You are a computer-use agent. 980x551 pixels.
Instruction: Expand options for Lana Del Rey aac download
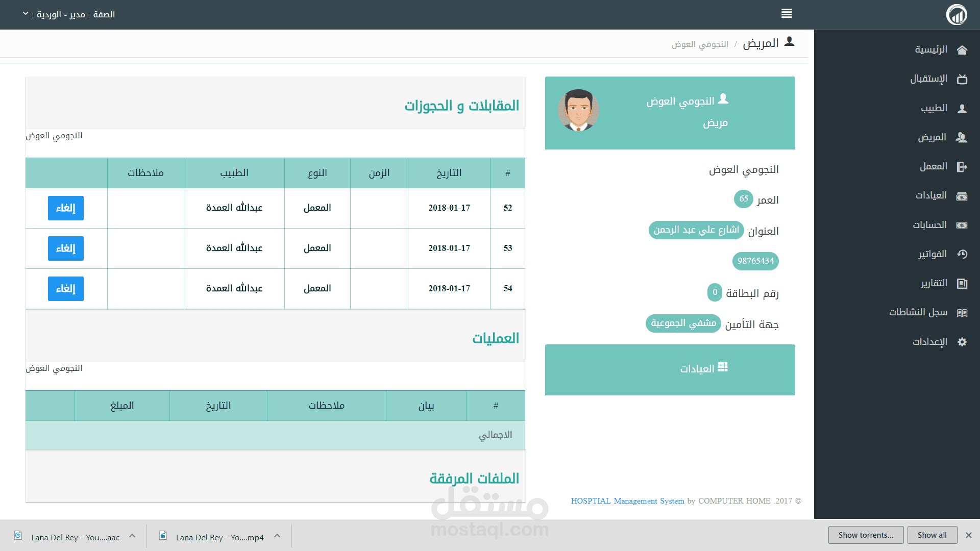pyautogui.click(x=132, y=536)
